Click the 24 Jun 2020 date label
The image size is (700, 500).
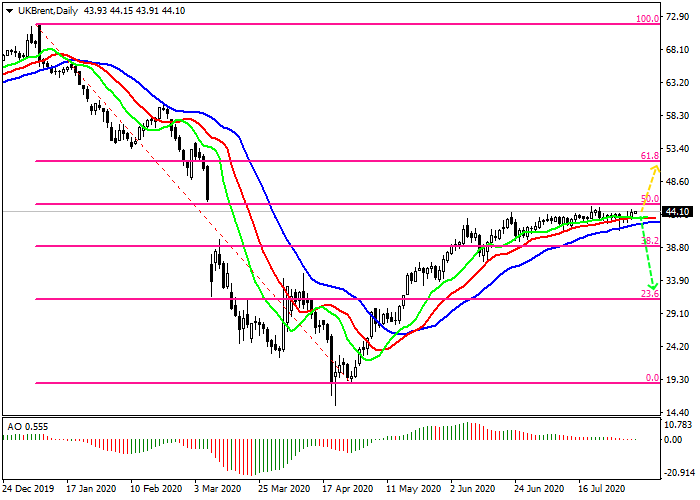pyautogui.click(x=539, y=489)
